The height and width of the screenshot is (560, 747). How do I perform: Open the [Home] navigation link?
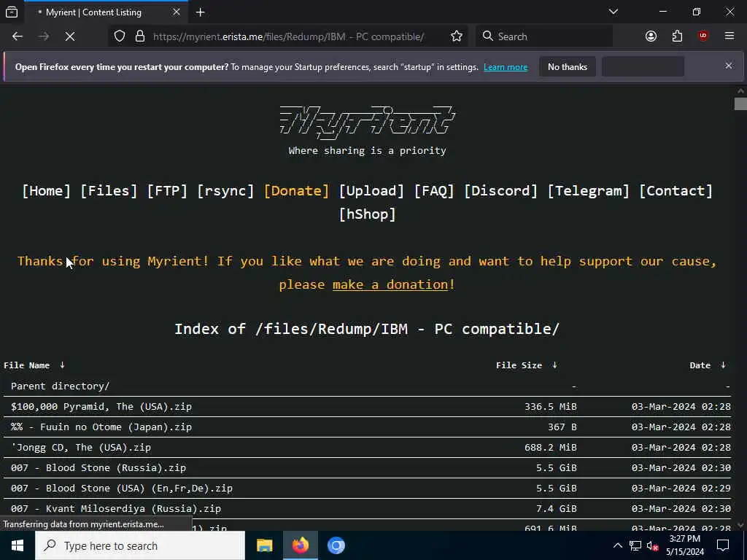tap(46, 191)
